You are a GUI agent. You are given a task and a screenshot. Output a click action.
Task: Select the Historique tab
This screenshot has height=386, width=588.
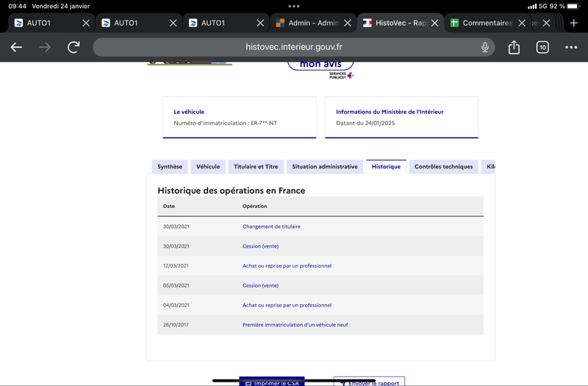(x=386, y=167)
